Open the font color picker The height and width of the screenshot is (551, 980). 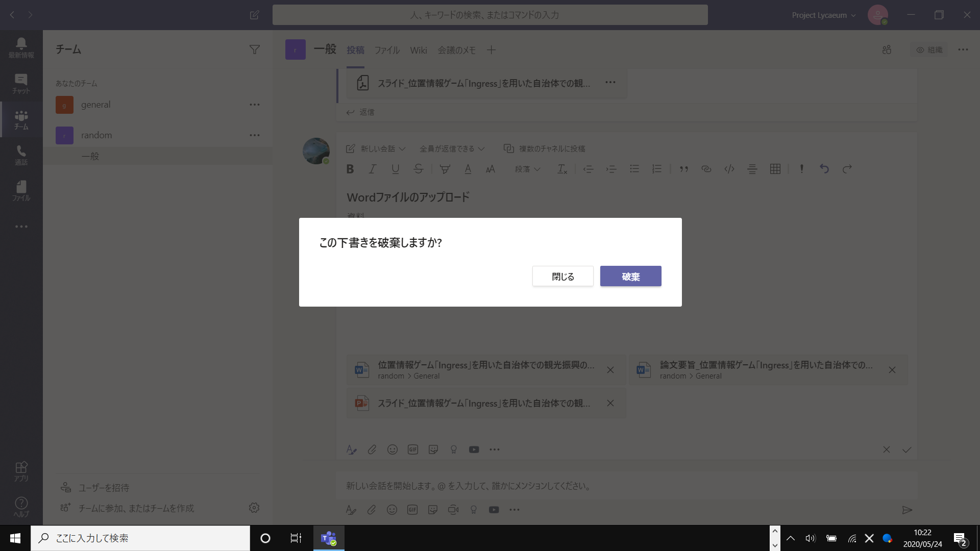(x=468, y=169)
